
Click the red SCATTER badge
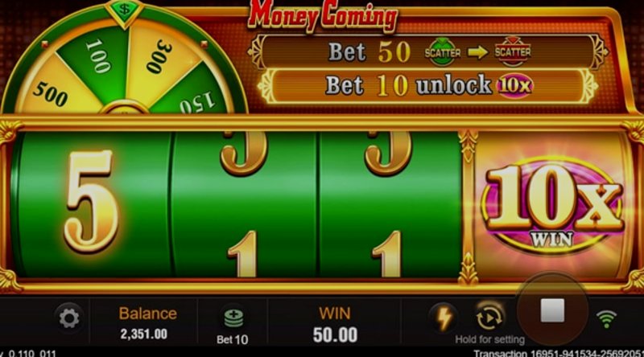coord(513,51)
